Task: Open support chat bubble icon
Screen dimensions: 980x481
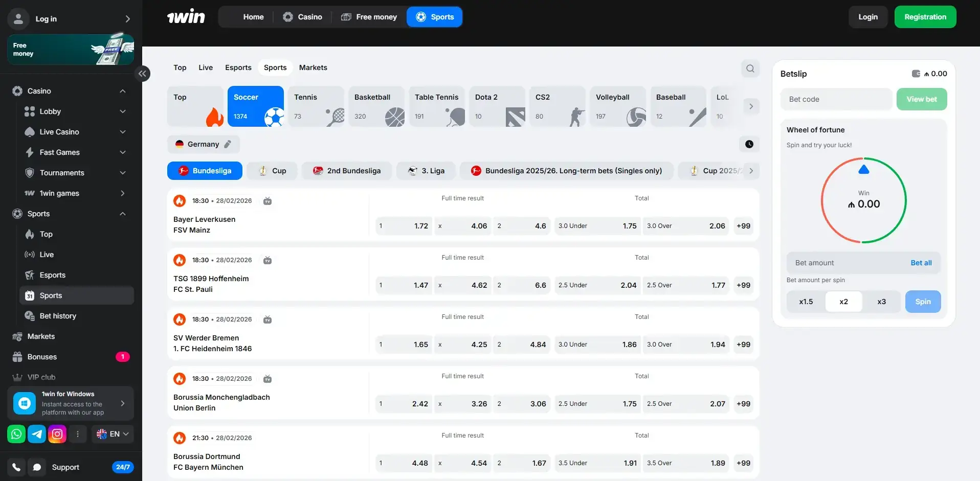Action: click(x=37, y=467)
